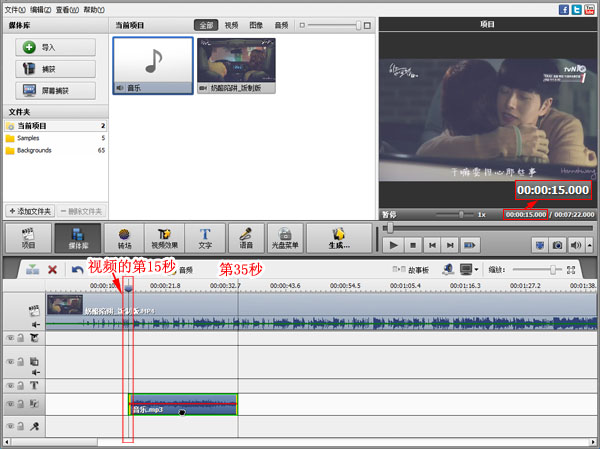
Task: Open the 语音 voice recording tool
Action: (246, 237)
